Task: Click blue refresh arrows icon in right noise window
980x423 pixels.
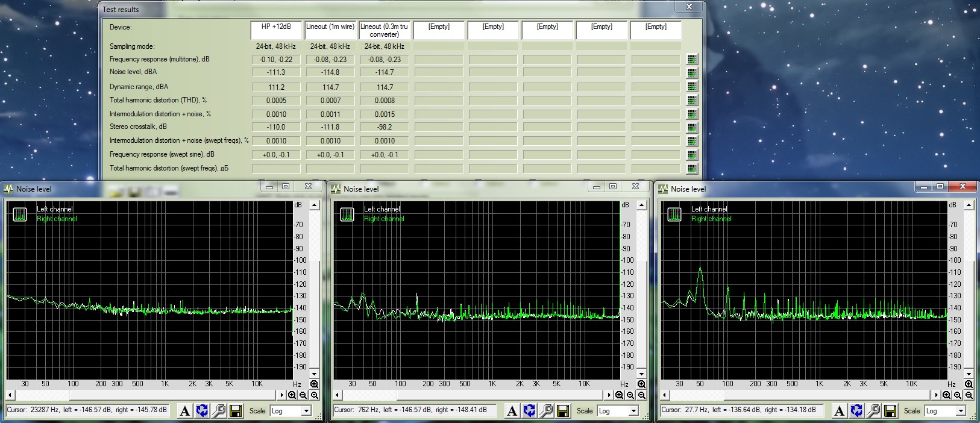Action: pos(856,411)
